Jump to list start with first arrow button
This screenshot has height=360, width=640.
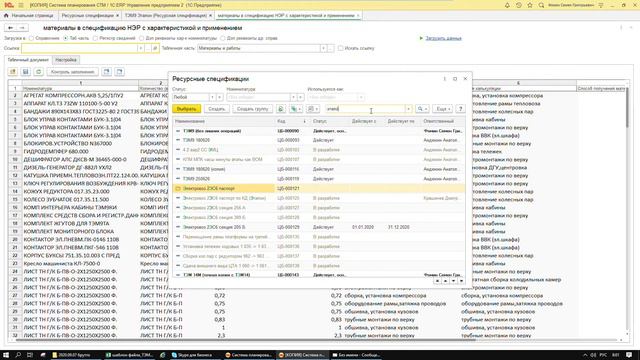click(437, 281)
